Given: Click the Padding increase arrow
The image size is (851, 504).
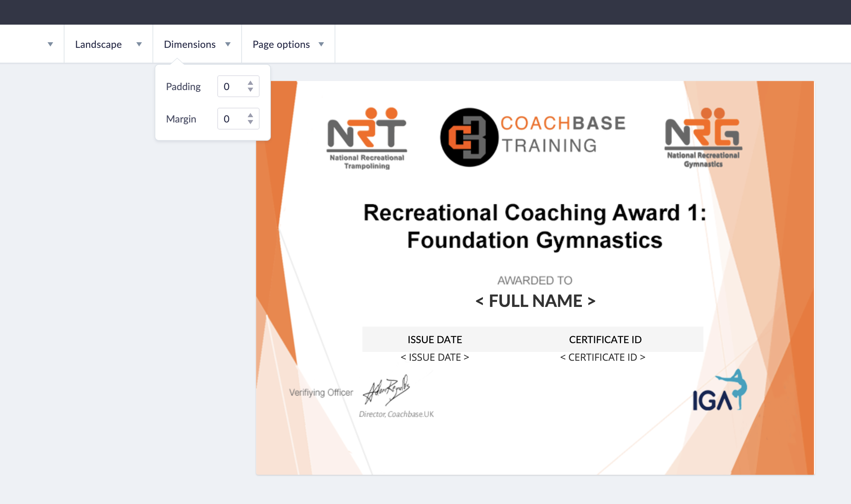Looking at the screenshot, I should click(250, 83).
